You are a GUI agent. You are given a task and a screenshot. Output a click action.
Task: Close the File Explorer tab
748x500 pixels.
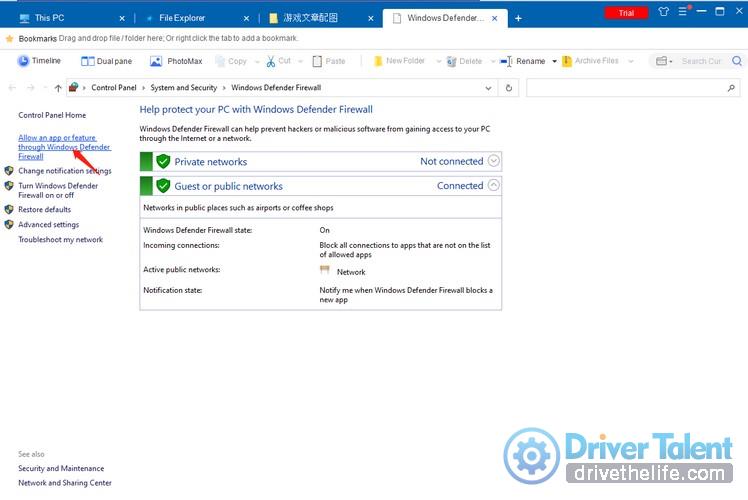246,18
